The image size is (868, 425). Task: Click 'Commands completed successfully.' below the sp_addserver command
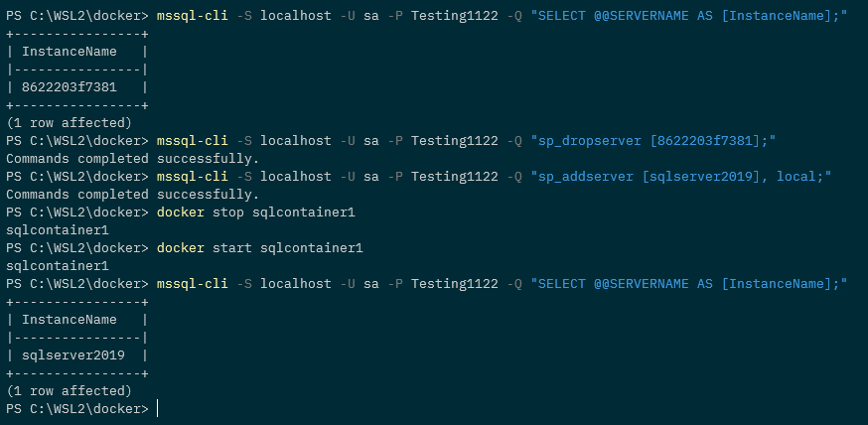(132, 195)
